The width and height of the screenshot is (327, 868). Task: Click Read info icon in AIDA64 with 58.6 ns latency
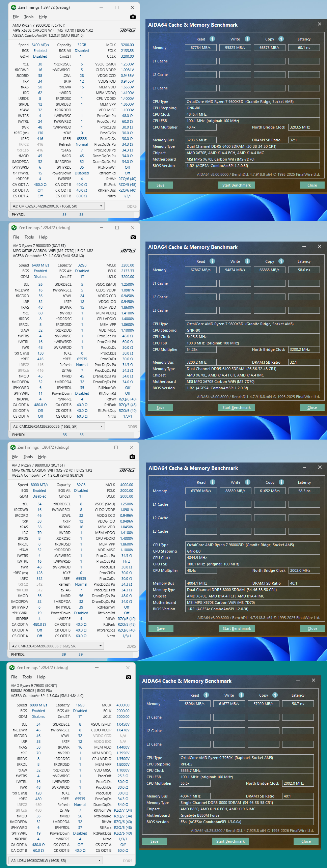[212, 261]
